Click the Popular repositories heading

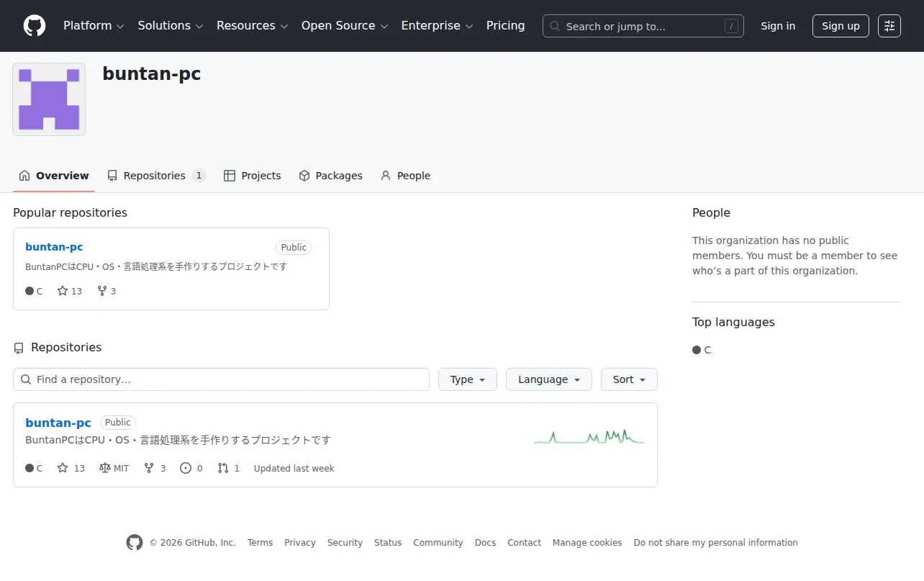click(x=70, y=212)
